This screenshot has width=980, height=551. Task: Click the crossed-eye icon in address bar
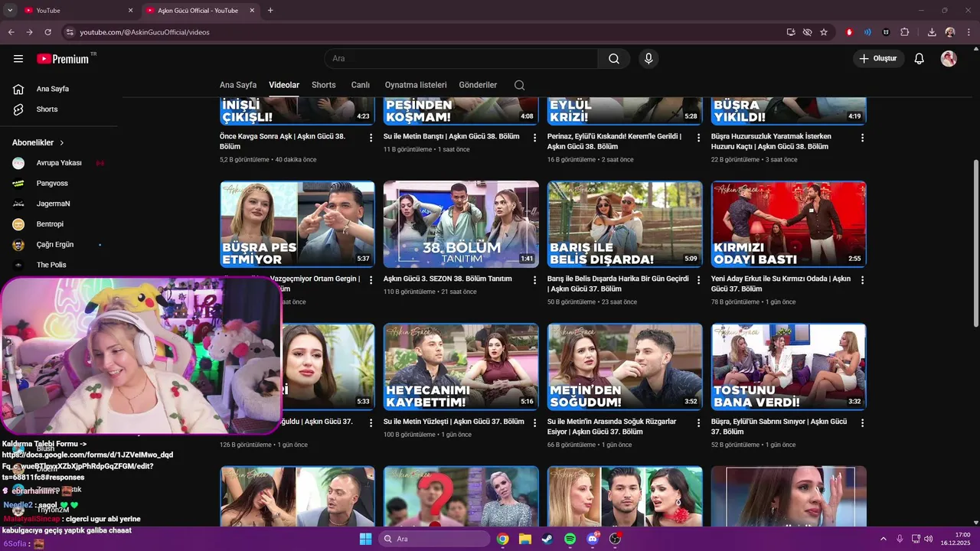(x=807, y=32)
